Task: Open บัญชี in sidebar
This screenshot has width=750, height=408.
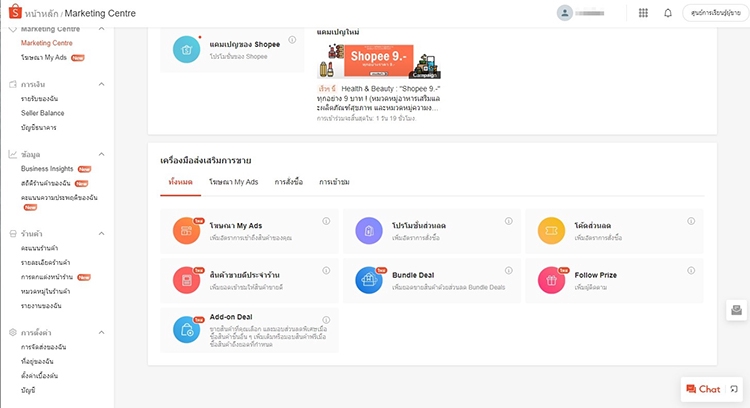Action: 28,390
